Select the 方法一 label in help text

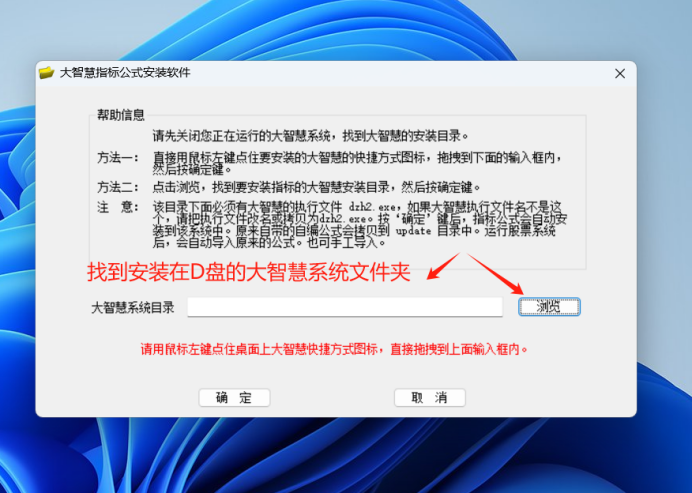[117, 158]
